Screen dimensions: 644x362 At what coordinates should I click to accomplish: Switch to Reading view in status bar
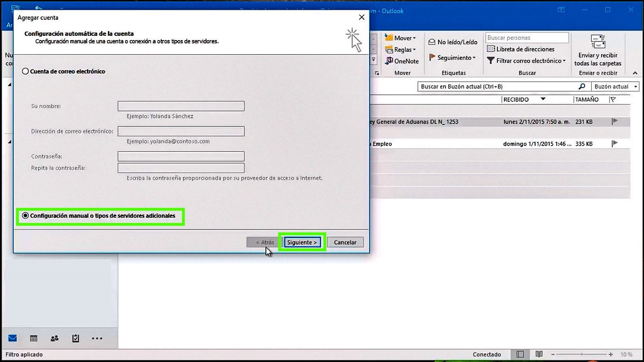(x=539, y=354)
